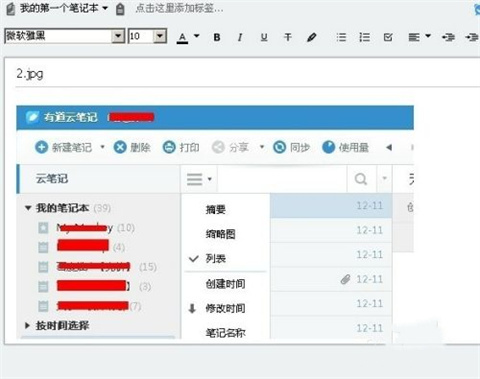Select the notebook with (10) notes

pyautogui.click(x=86, y=228)
